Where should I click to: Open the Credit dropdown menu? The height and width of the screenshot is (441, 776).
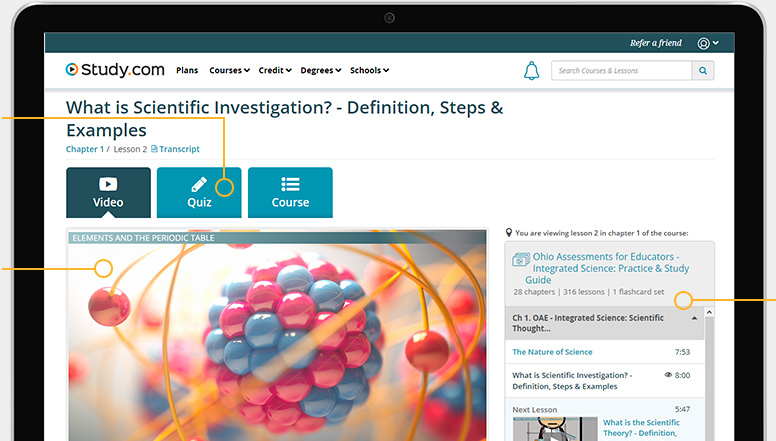275,71
